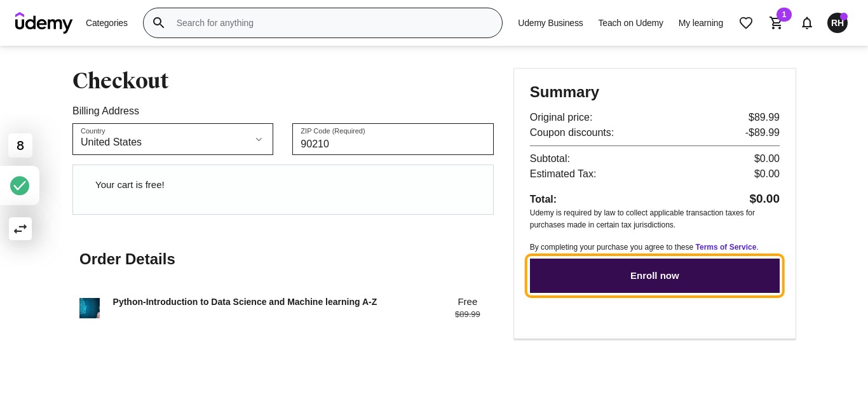The width and height of the screenshot is (868, 399).
Task: Click the swap arrows widget icon
Action: (20, 229)
